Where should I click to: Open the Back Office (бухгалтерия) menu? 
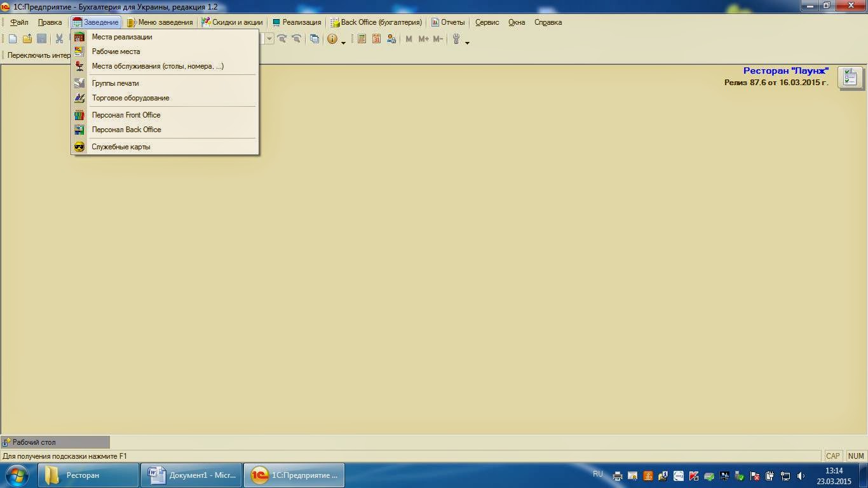coord(376,22)
